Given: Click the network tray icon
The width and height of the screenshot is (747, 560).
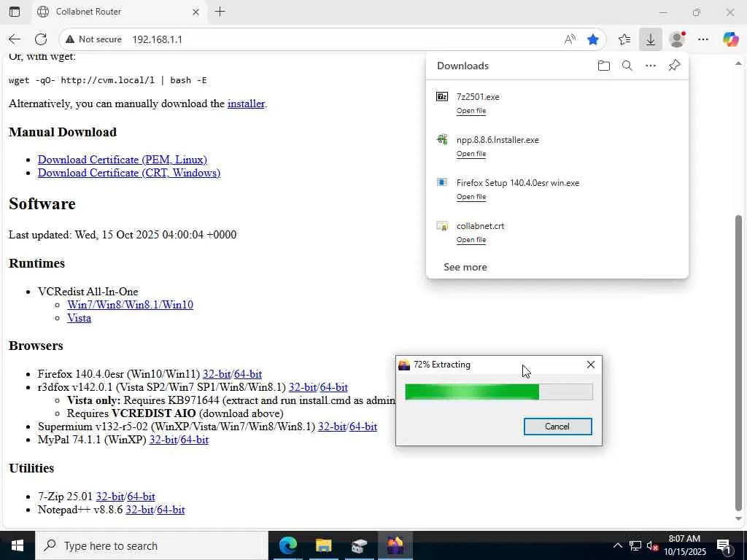Looking at the screenshot, I should pos(635,545).
